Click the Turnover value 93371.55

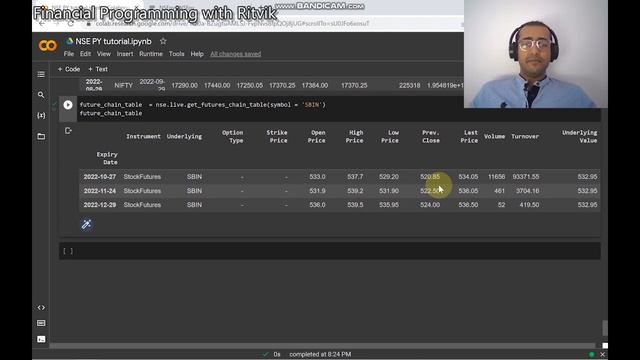(x=526, y=177)
